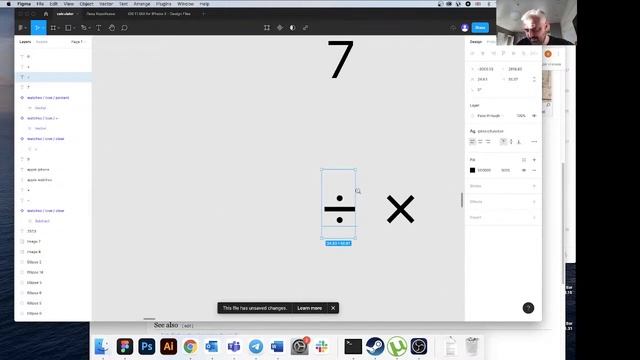Switch to the Design tab
This screenshot has width=640, height=360.
point(476,42)
